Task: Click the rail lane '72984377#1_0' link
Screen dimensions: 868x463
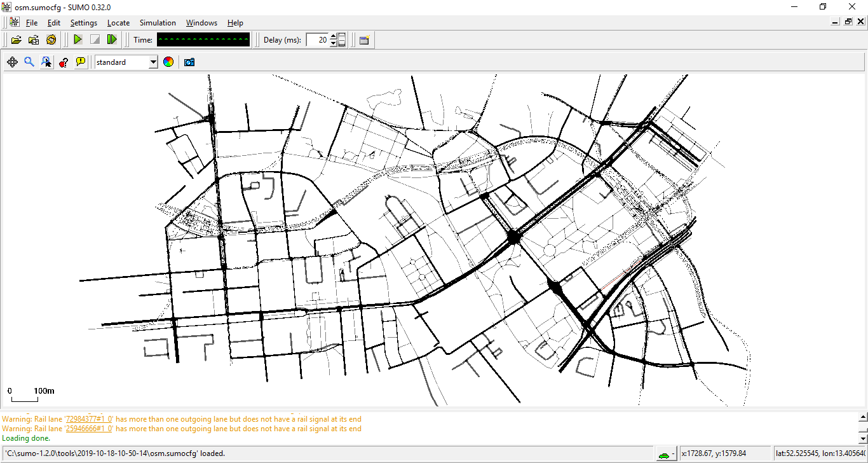Action: [x=89, y=419]
